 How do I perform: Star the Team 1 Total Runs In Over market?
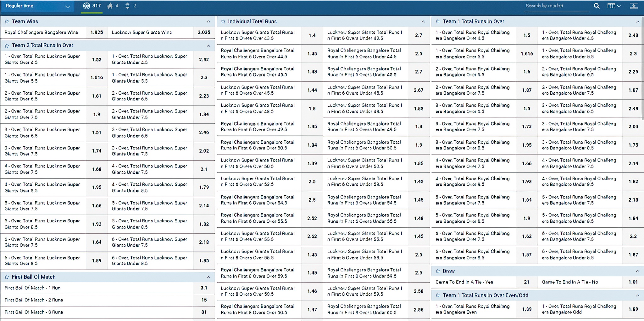pos(438,22)
